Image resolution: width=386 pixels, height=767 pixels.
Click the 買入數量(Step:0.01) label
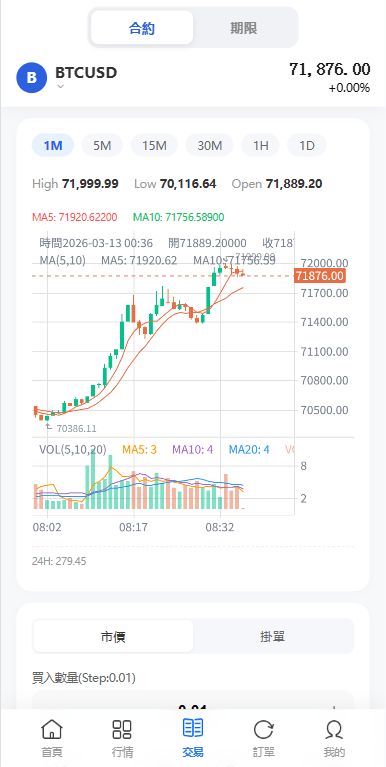(84, 678)
